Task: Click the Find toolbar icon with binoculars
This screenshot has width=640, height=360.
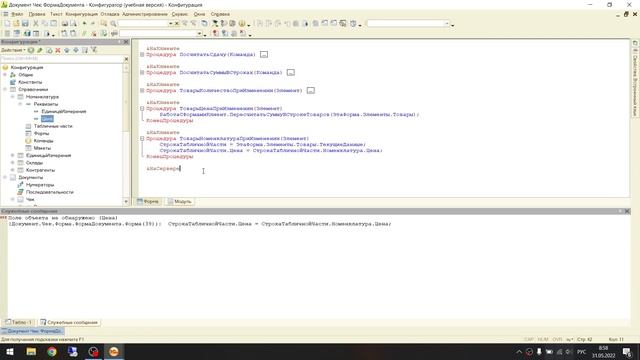Action: [x=104, y=24]
